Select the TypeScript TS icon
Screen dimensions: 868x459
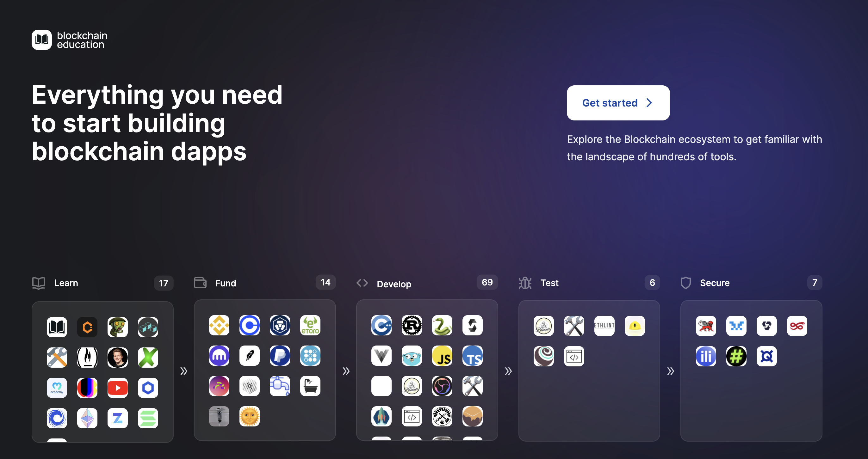[472, 356]
